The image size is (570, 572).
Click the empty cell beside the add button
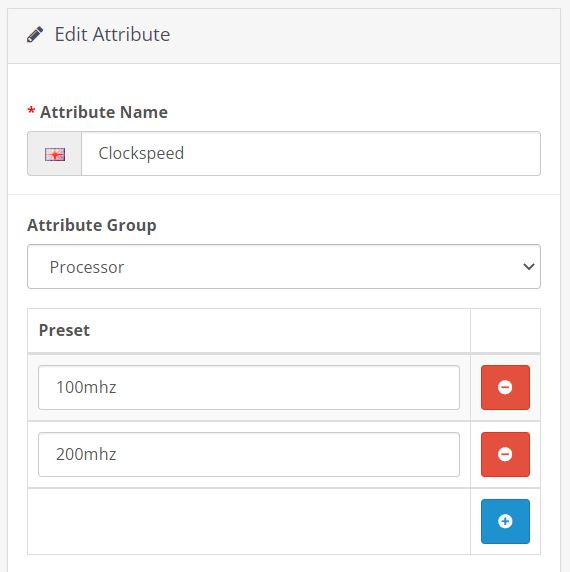(249, 521)
